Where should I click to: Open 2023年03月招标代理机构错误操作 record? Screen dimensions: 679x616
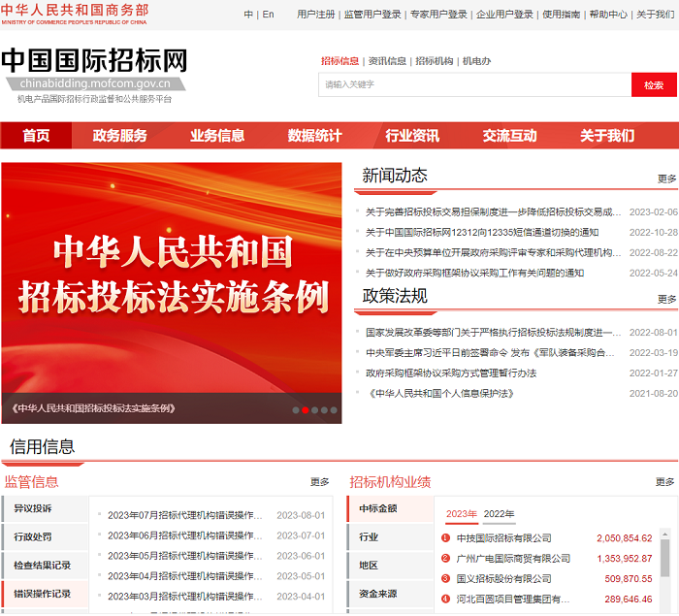click(x=185, y=597)
